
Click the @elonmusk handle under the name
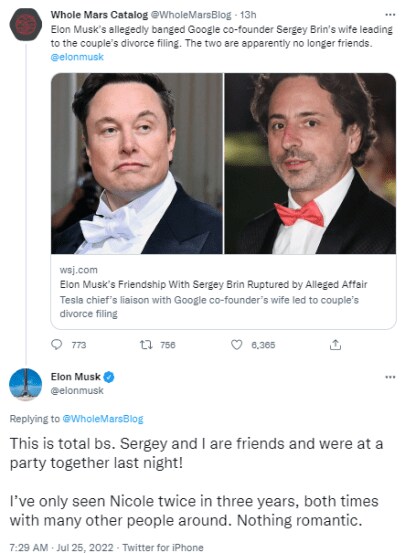(77, 391)
